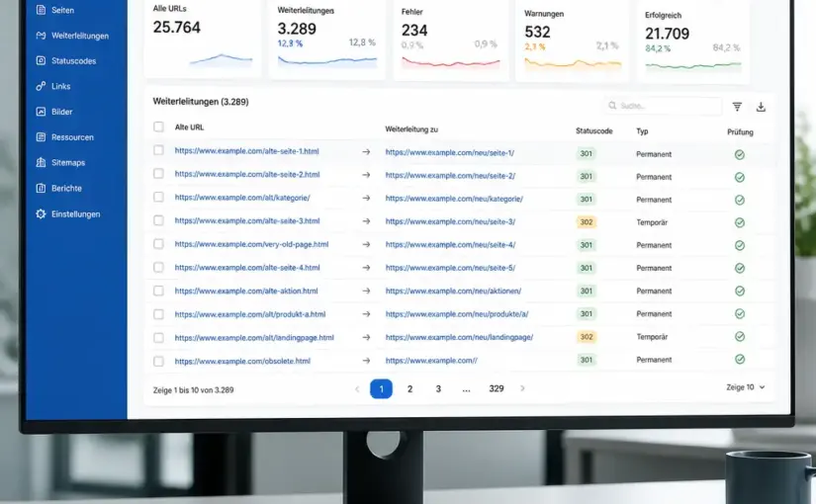
Task: Click the Prüfung column header
Action: (x=740, y=132)
